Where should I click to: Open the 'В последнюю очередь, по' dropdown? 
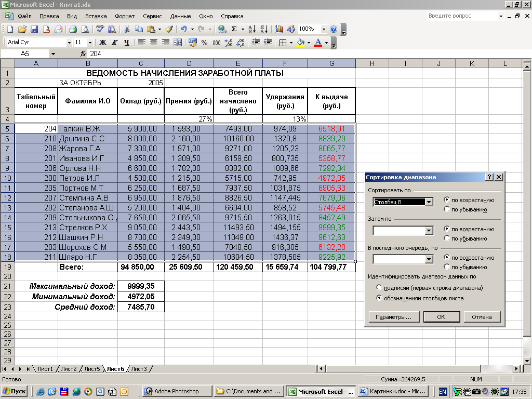coord(429,259)
